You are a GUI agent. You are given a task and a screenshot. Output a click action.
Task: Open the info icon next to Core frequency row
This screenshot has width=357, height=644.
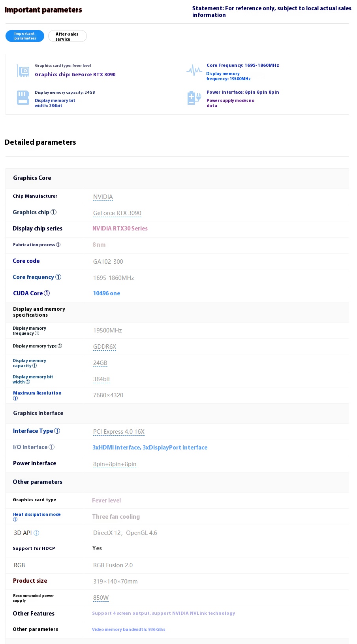click(58, 277)
